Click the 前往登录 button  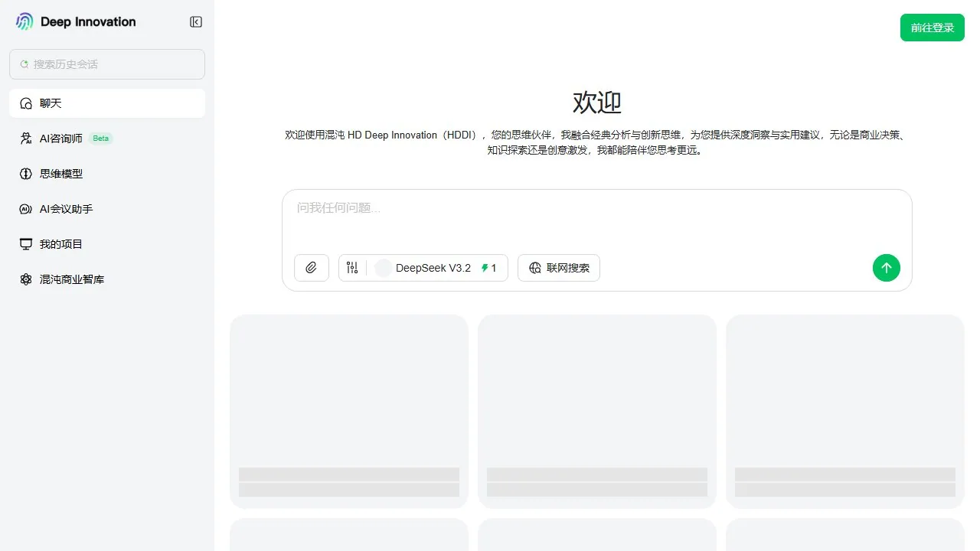[x=933, y=28]
